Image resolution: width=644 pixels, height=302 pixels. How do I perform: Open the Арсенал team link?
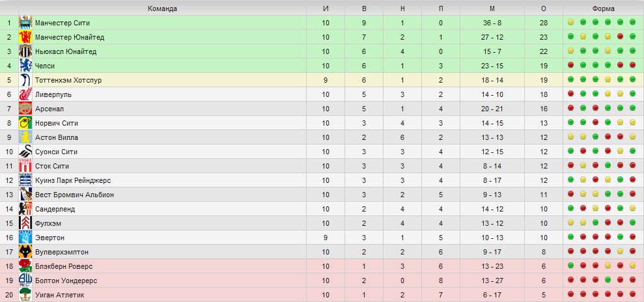[x=49, y=109]
